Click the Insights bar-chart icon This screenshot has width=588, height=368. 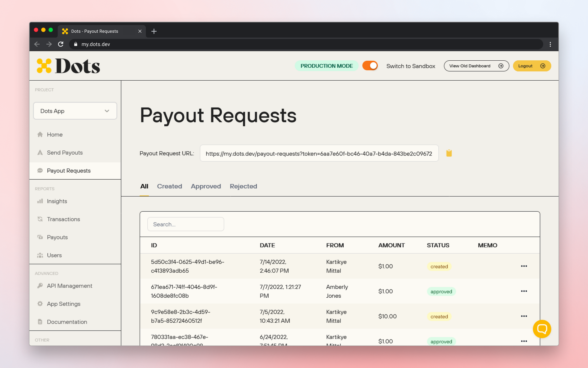[x=40, y=201]
